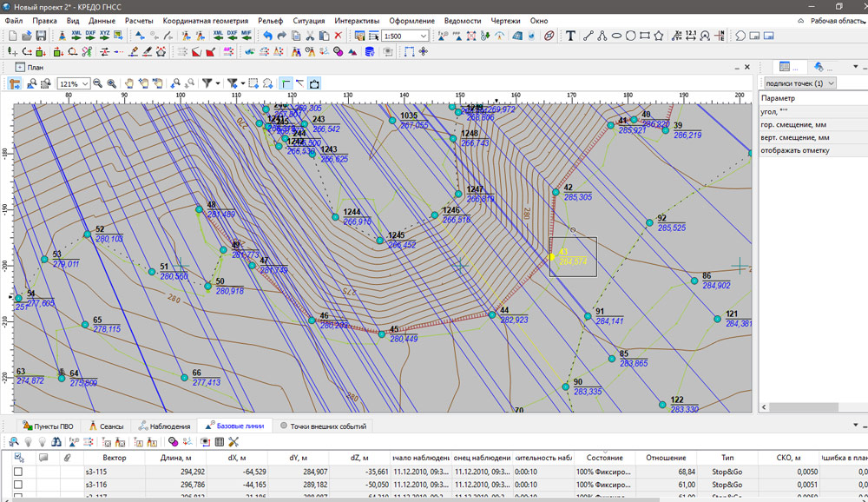Select the rectangle drawing tool
The image size is (868, 502).
644,36
